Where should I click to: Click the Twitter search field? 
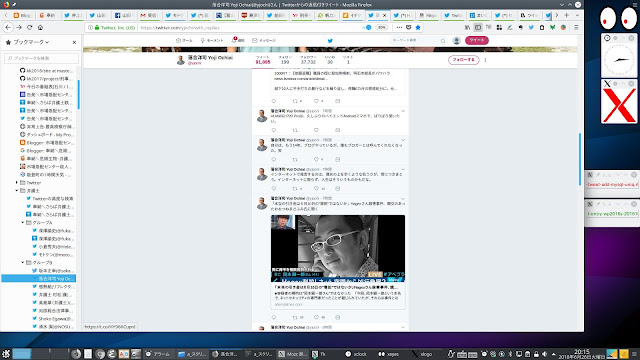pos(418,40)
